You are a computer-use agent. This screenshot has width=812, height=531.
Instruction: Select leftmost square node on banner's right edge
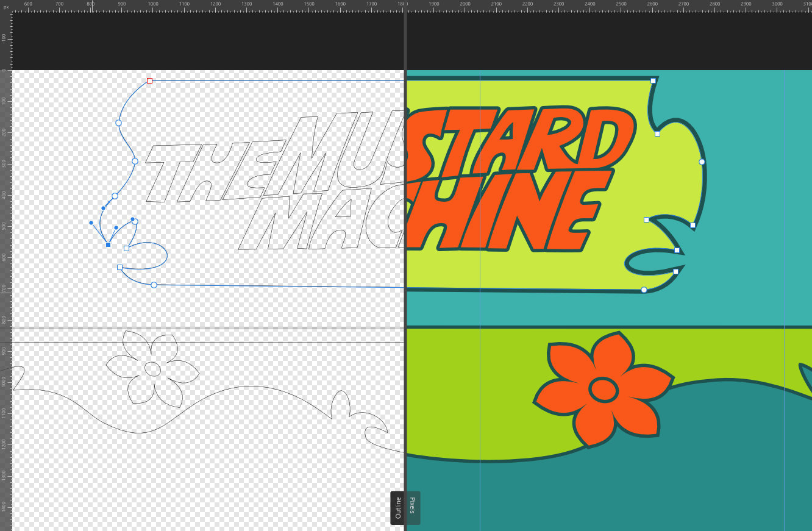[646, 219]
